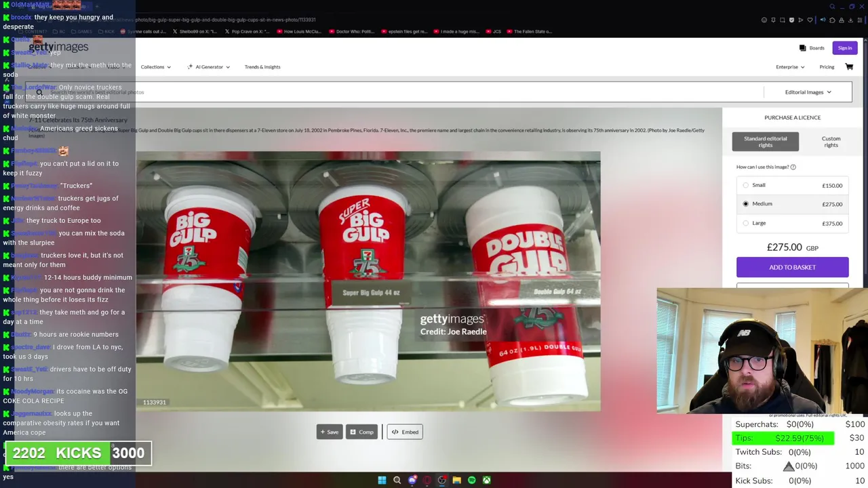Open Windows taskbar search
Screen dimensions: 868x488
397,480
